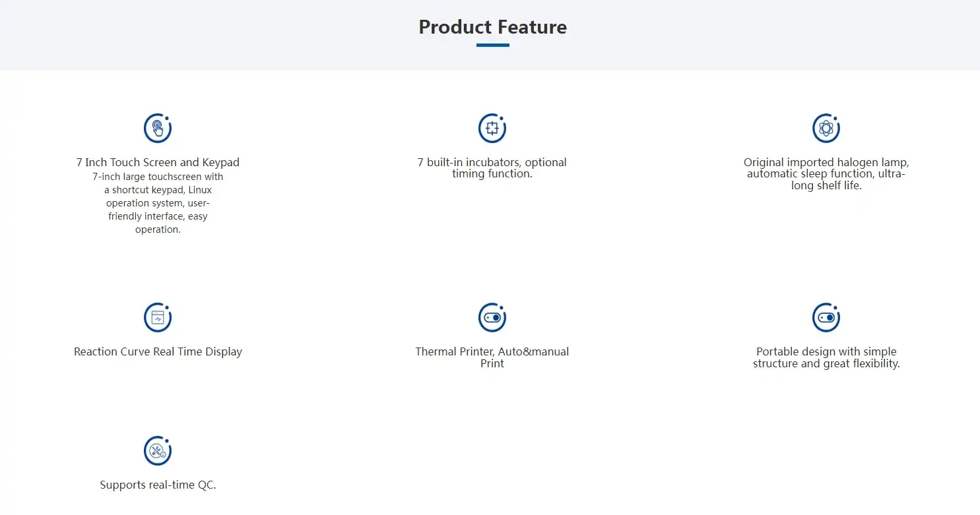
Task: Click the blue underline below Product Feature
Action: point(492,45)
